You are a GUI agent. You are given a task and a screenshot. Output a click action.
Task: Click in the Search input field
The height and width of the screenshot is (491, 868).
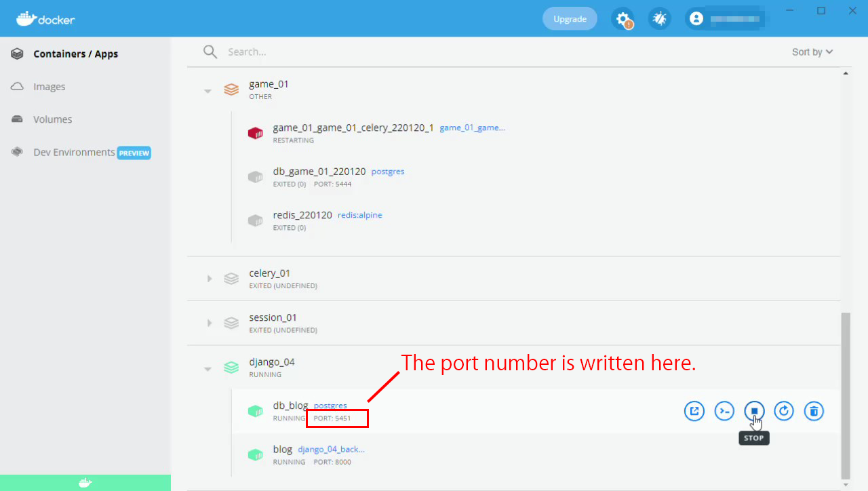[x=502, y=52]
